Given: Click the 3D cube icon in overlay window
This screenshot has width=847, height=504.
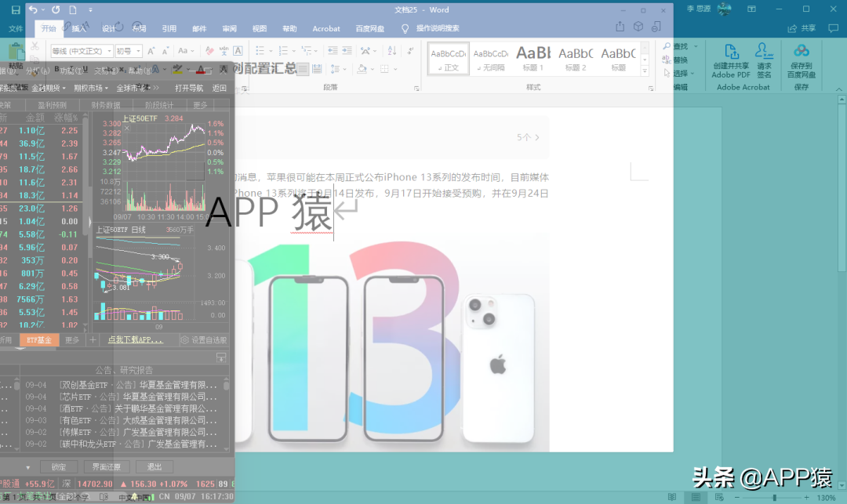Looking at the screenshot, I should point(638,27).
